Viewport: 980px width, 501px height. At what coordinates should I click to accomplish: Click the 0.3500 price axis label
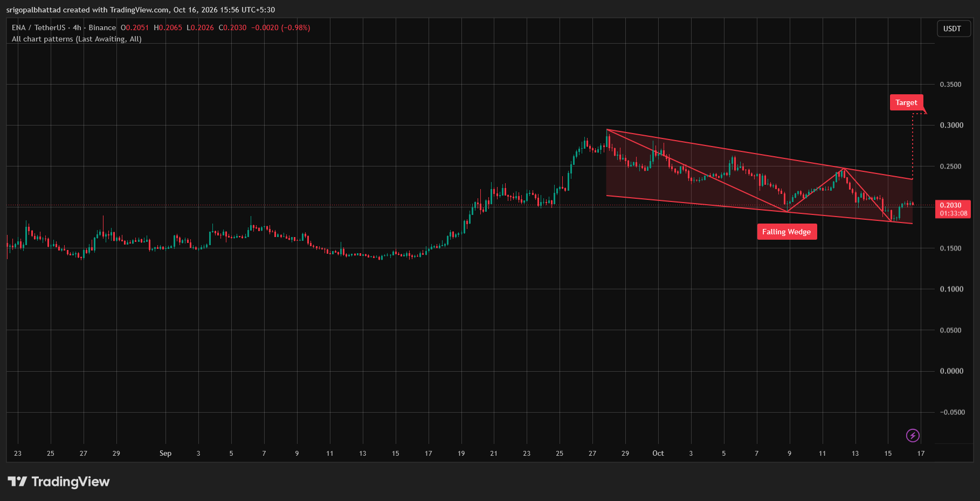[x=950, y=85]
